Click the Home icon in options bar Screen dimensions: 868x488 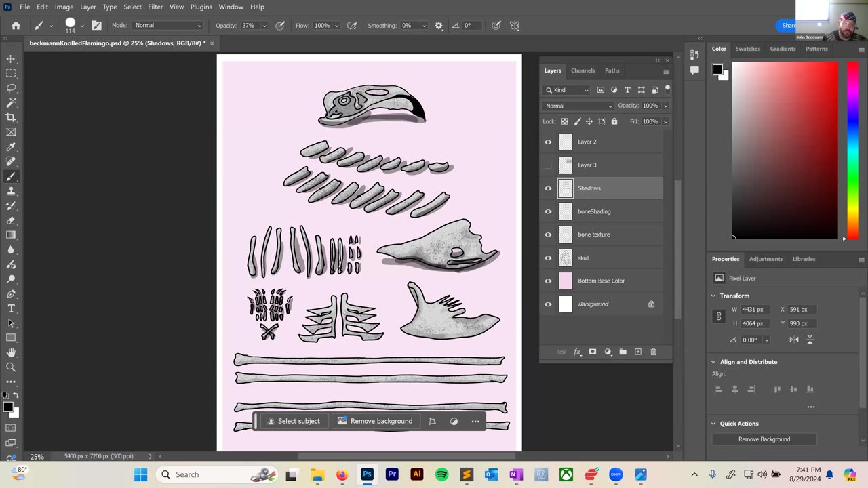click(x=16, y=26)
